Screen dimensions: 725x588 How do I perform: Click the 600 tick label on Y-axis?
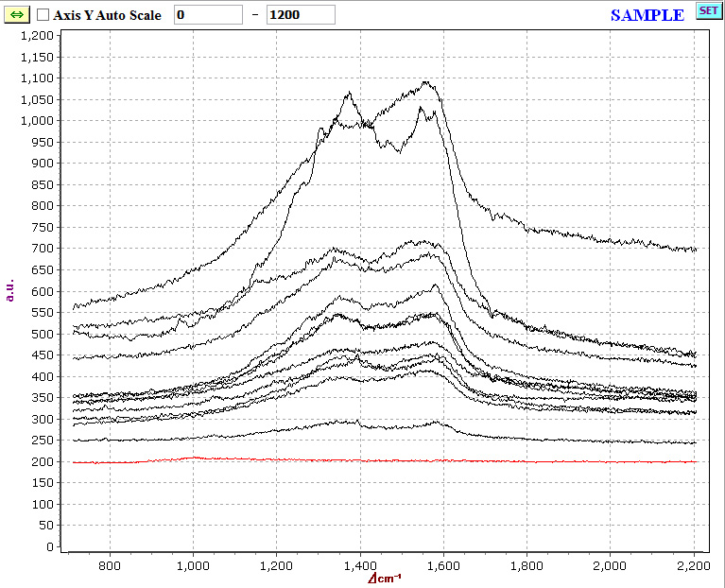coord(43,291)
